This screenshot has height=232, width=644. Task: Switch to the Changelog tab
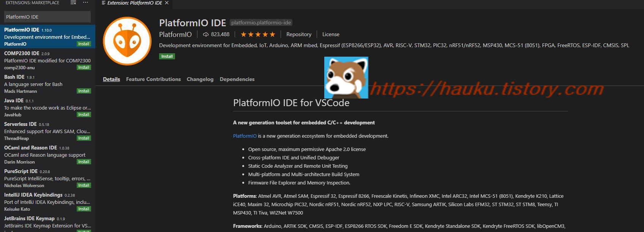click(200, 79)
